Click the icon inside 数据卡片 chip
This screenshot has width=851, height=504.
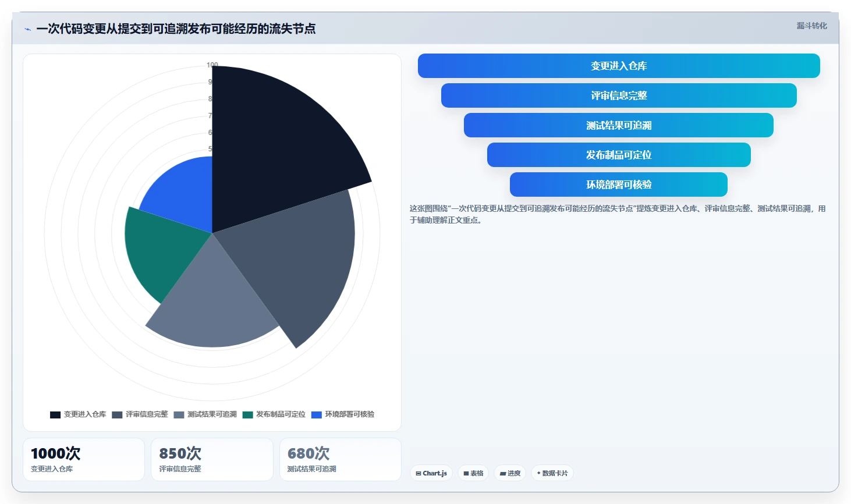(538, 474)
